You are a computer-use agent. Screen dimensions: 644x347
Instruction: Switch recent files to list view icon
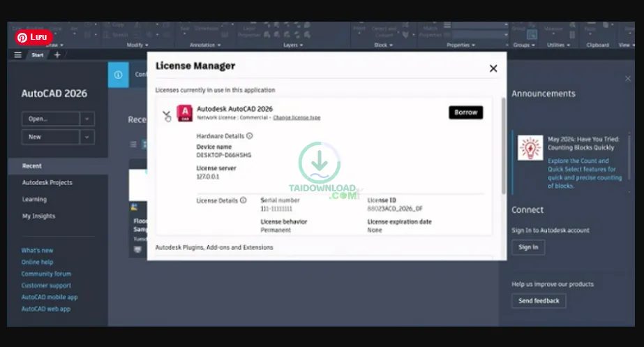tap(133, 145)
